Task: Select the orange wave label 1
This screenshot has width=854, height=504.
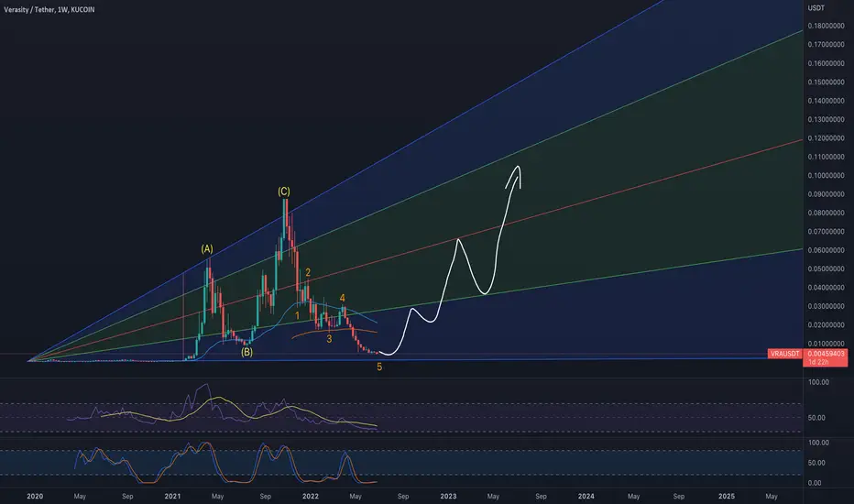Action: tap(297, 315)
